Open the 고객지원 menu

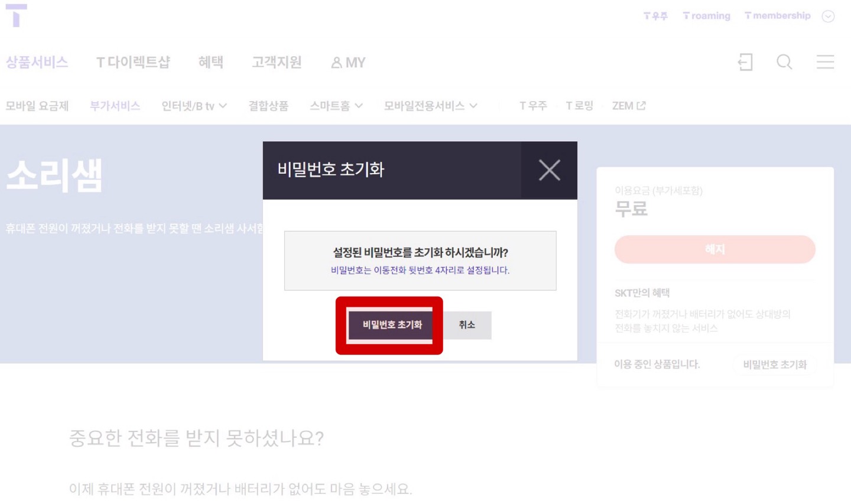coord(277,62)
